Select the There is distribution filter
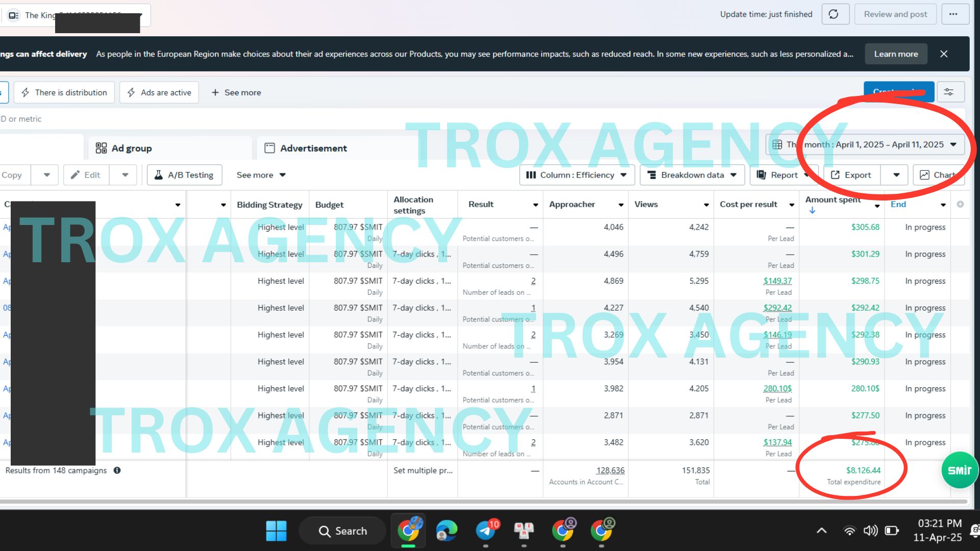 (x=64, y=92)
